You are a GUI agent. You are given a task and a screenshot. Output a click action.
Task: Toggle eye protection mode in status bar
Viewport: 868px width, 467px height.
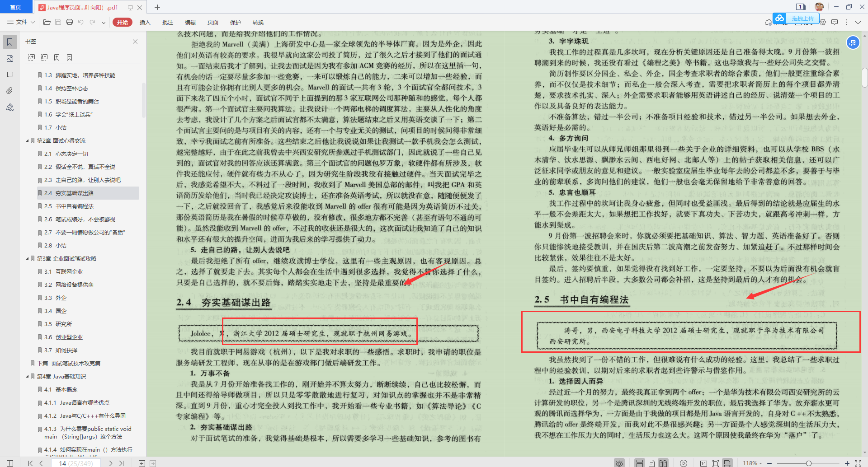click(619, 462)
